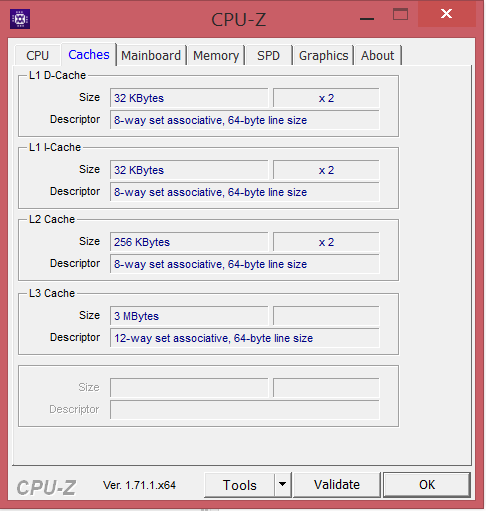This screenshot has width=486, height=511.
Task: Switch to the Mainboard tab
Action: (x=151, y=56)
